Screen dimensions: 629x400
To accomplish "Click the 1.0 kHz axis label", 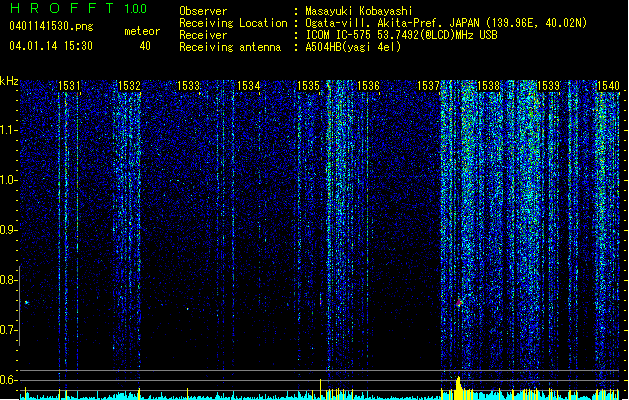I will [8, 180].
